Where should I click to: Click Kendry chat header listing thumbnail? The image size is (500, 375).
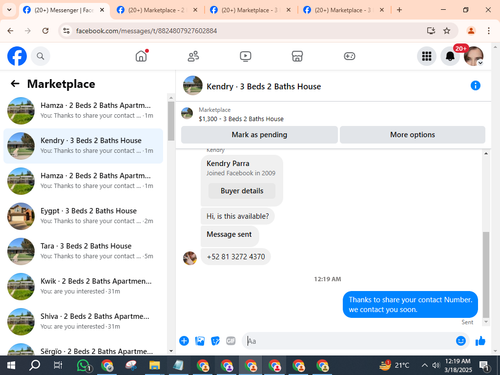point(193,85)
